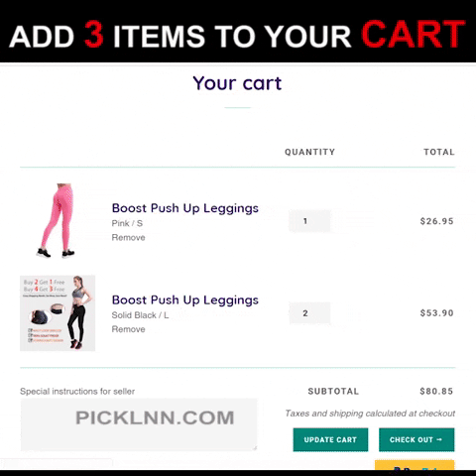
Task: Click the special instructions for seller textarea
Action: tap(139, 424)
